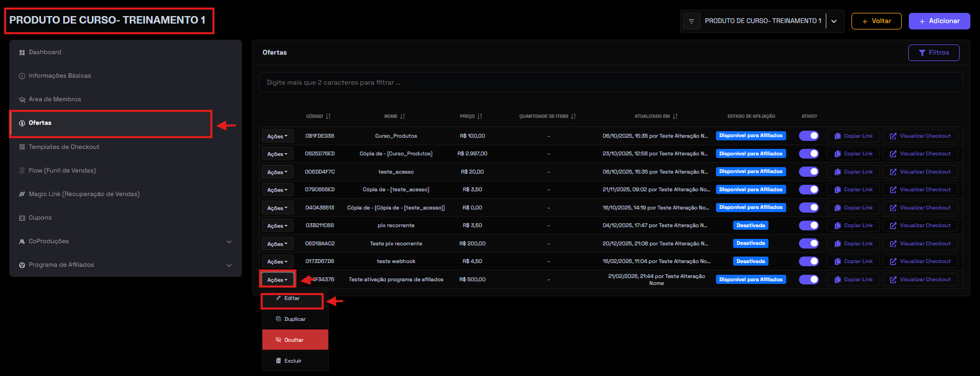The image size is (980, 376).
Task: Click the filter icon beside the product selector
Action: pos(691,21)
